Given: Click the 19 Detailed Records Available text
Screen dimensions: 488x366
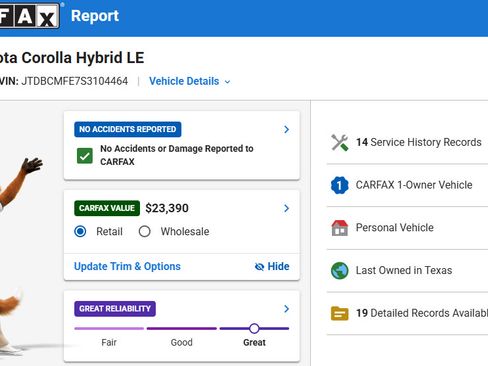Looking at the screenshot, I should 422,313.
